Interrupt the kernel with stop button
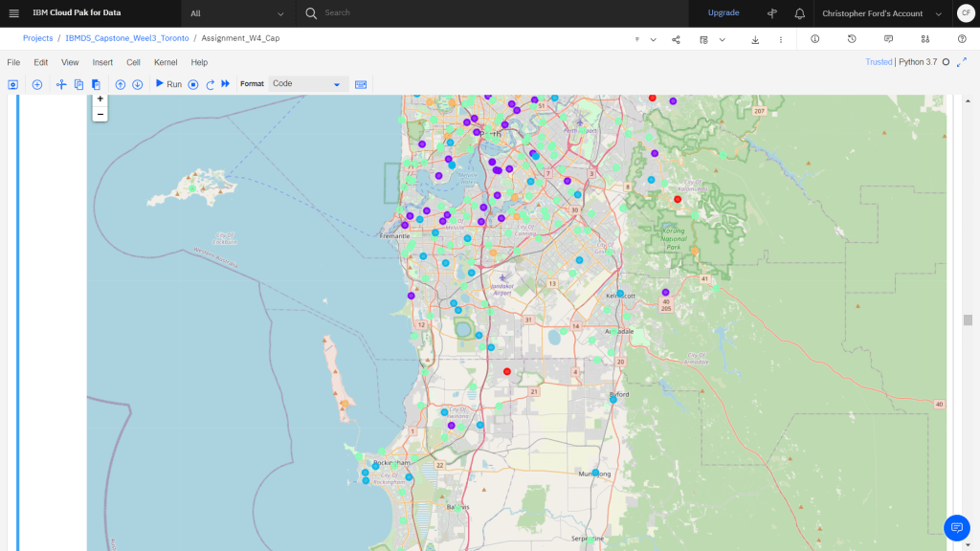 coord(192,84)
